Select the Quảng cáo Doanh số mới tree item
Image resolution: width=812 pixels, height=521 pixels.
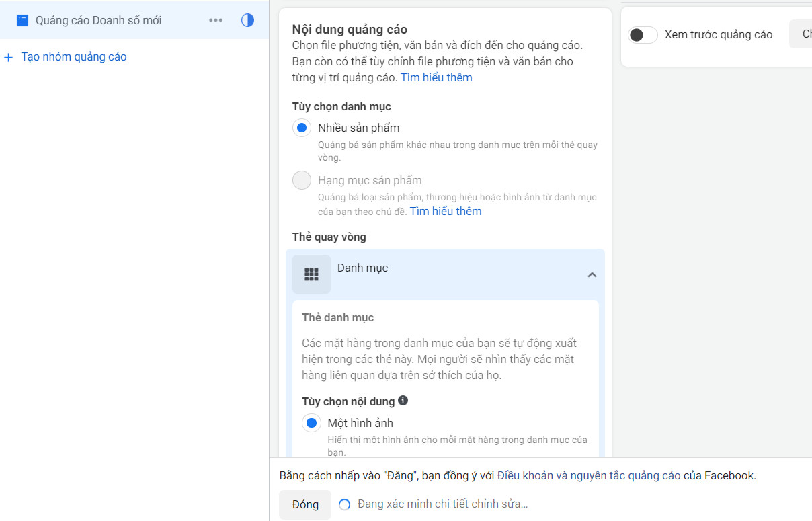pyautogui.click(x=134, y=20)
